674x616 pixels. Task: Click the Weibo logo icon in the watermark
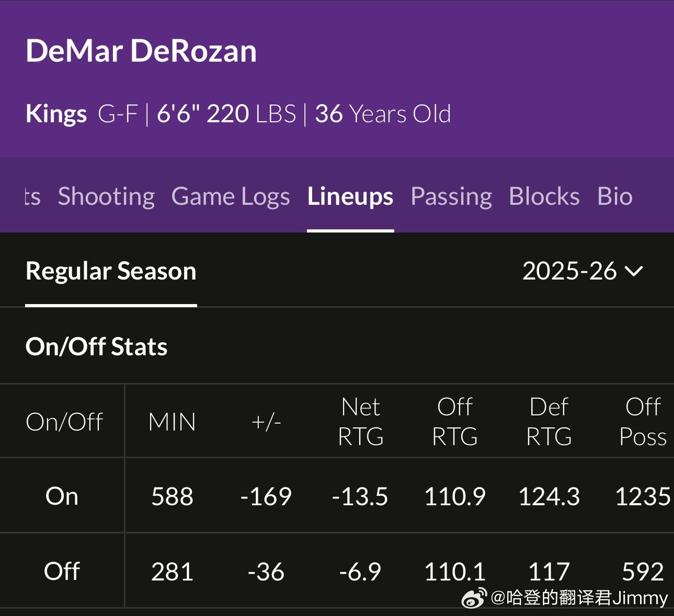click(x=474, y=598)
